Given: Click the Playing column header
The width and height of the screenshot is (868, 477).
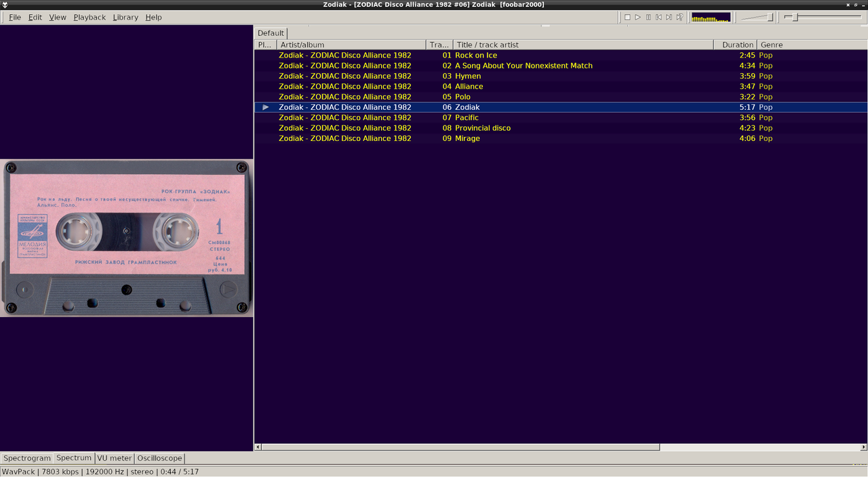Looking at the screenshot, I should (265, 45).
